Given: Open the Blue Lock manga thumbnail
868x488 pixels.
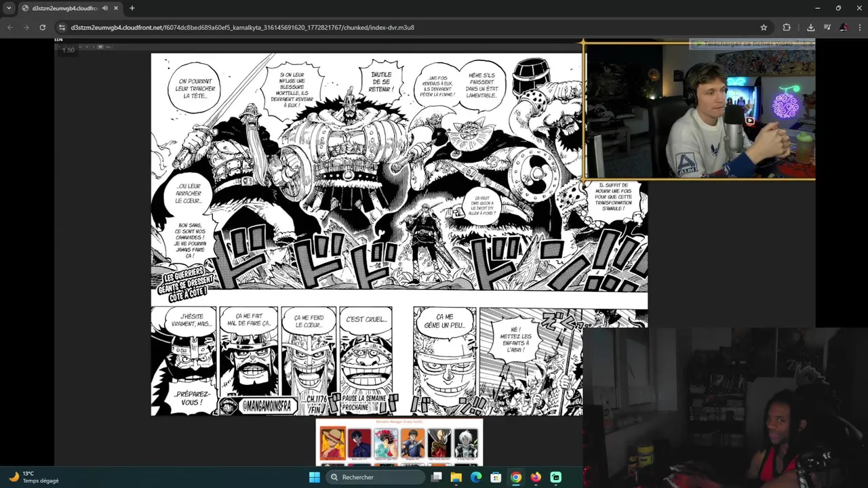Looking at the screenshot, I should 359,444.
